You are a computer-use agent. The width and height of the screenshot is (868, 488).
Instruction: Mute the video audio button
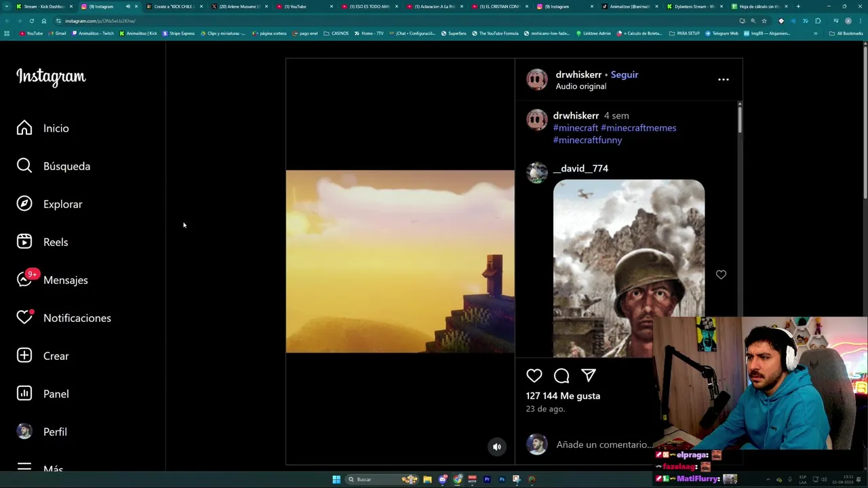[497, 447]
